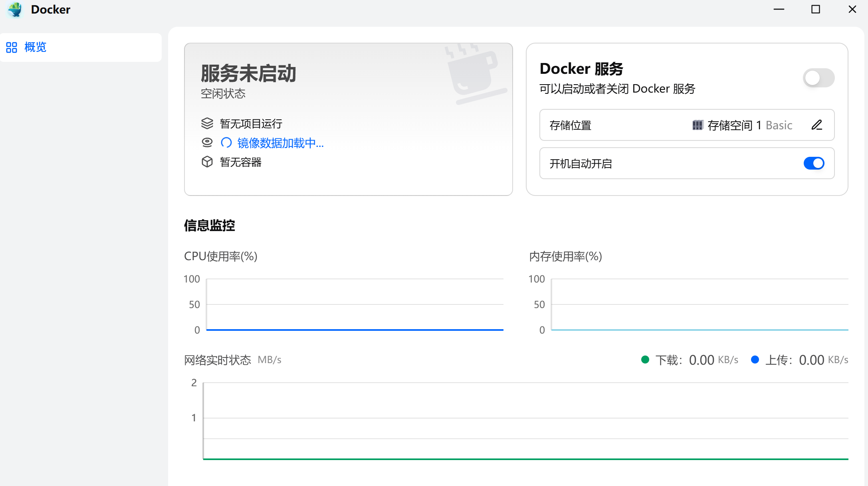The image size is (868, 486).
Task: Click the 存储位置 storage location row
Action: [x=570, y=125]
